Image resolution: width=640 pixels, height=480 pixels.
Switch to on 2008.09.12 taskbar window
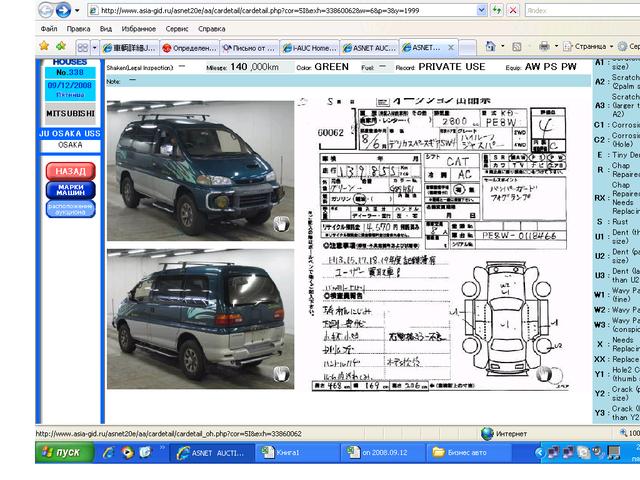(x=383, y=453)
